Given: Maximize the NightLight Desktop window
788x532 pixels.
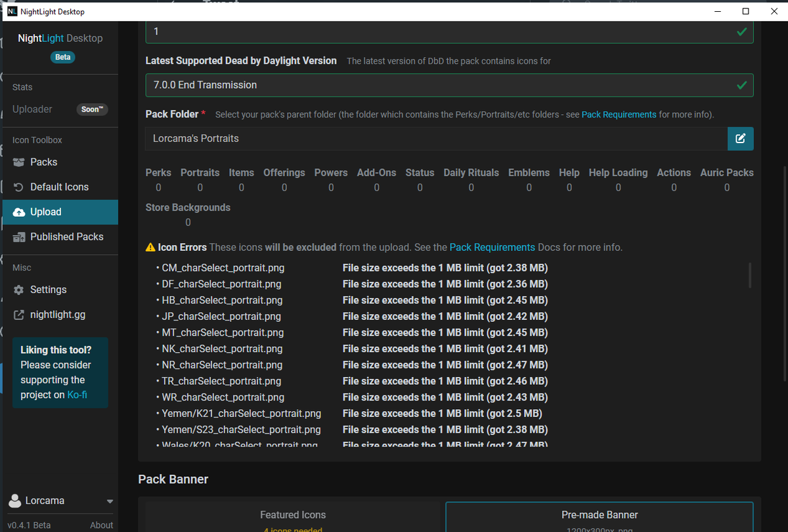Looking at the screenshot, I should [x=745, y=11].
